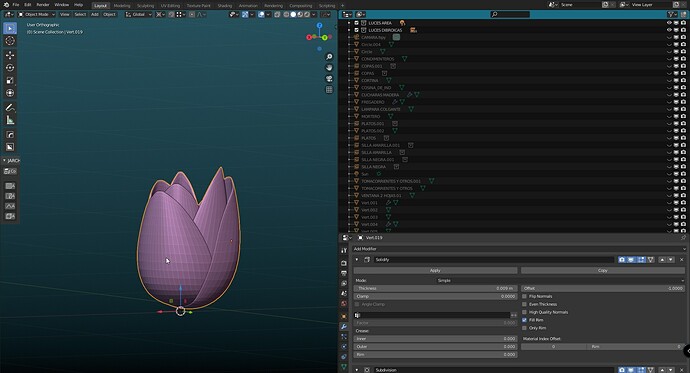Screen dimensions: 690x373
Task: Enable the Flip Normals checkbox
Action: pyautogui.click(x=524, y=296)
